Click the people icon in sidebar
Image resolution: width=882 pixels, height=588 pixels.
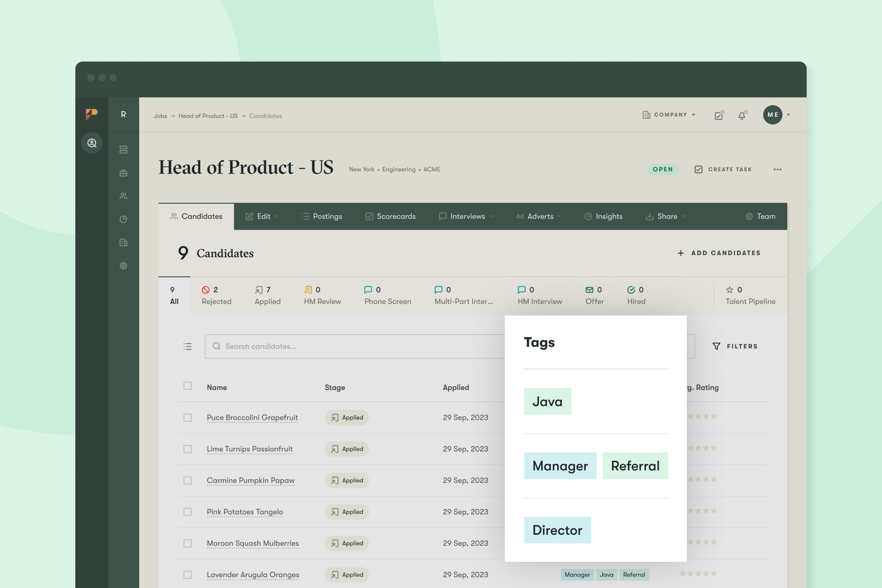pos(123,196)
